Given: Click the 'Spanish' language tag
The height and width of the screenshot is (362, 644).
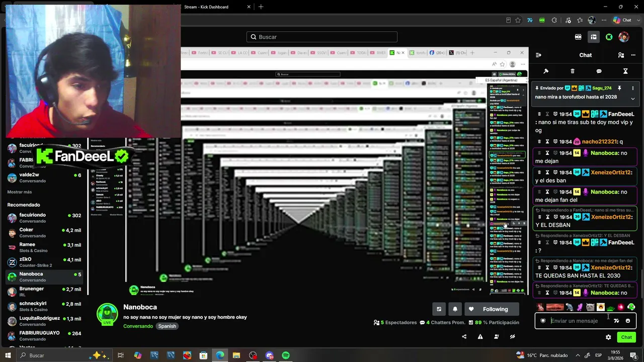Looking at the screenshot, I should point(167,326).
